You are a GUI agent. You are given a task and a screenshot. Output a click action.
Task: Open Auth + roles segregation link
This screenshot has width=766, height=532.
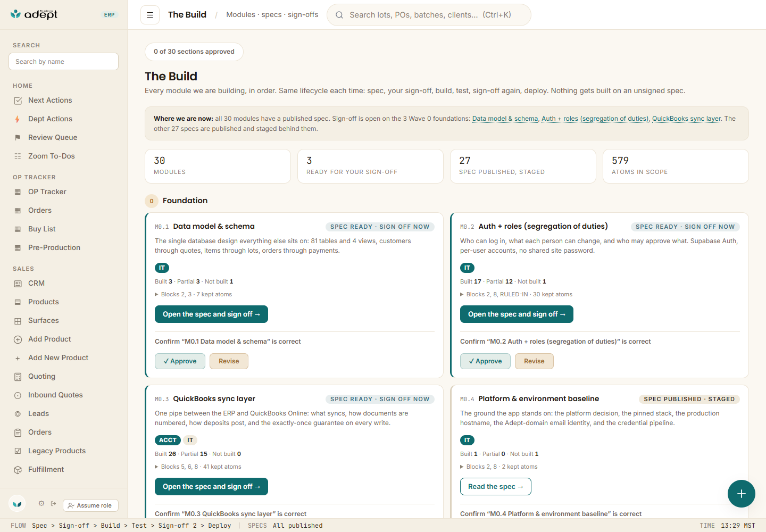tap(595, 119)
